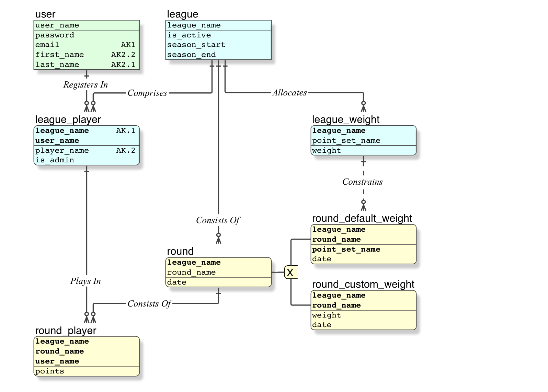This screenshot has width=548, height=392.
Task: Select the league_weight entity title
Action: coord(345,119)
